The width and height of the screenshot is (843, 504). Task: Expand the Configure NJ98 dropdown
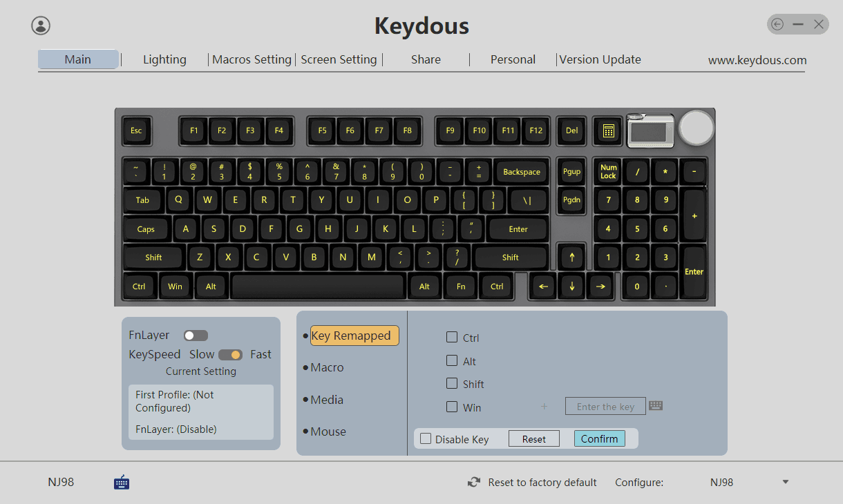pos(785,482)
